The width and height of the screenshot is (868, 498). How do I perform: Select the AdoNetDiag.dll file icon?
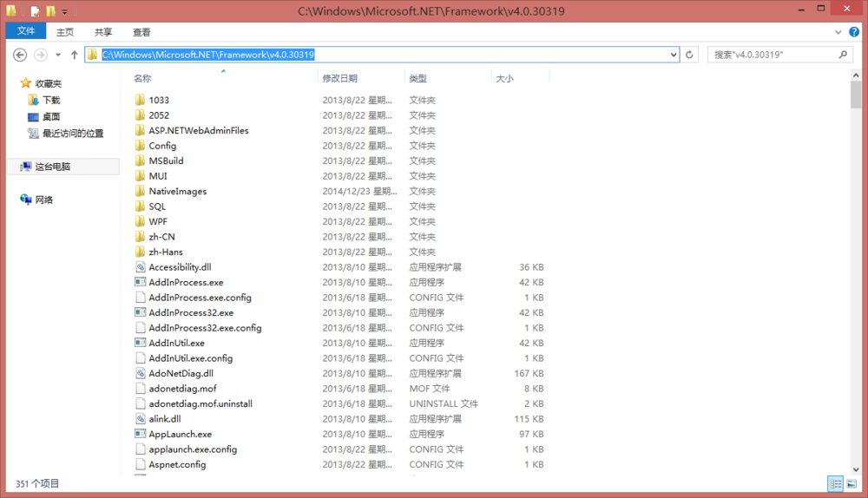(x=141, y=373)
